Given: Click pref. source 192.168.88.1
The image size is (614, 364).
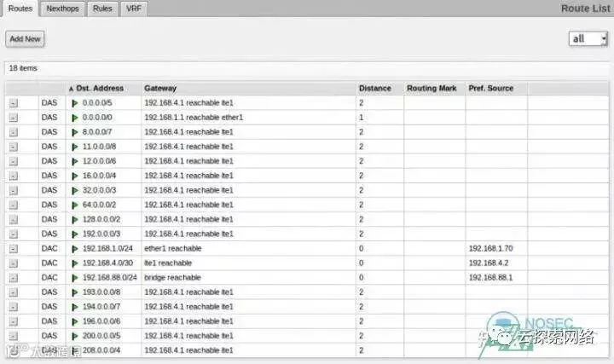Looking at the screenshot, I should [490, 278].
